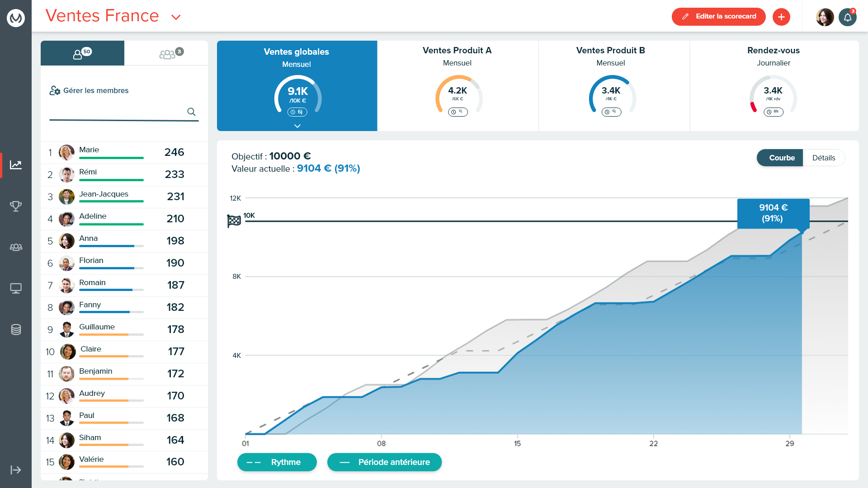Click Rémi's avatar in the ranking
This screenshot has height=488, width=868.
[x=66, y=174]
